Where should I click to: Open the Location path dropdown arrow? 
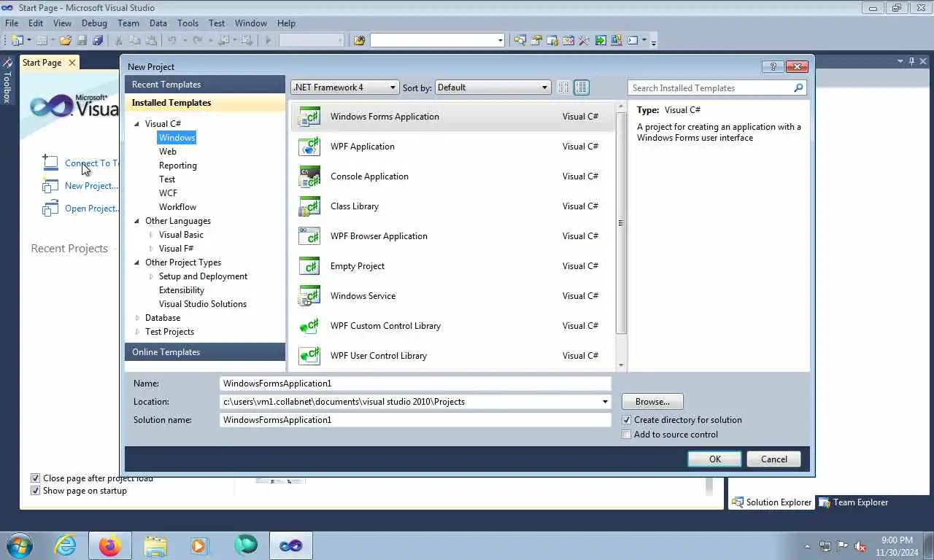(x=605, y=402)
